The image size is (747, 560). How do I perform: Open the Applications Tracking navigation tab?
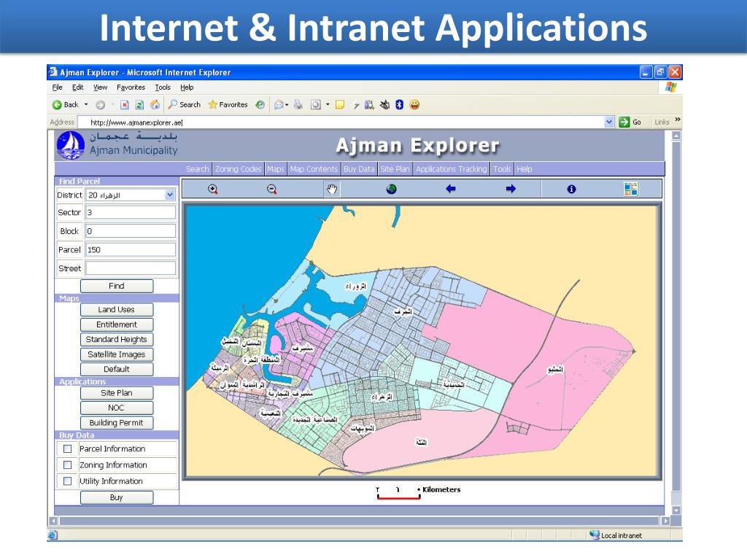coord(451,169)
